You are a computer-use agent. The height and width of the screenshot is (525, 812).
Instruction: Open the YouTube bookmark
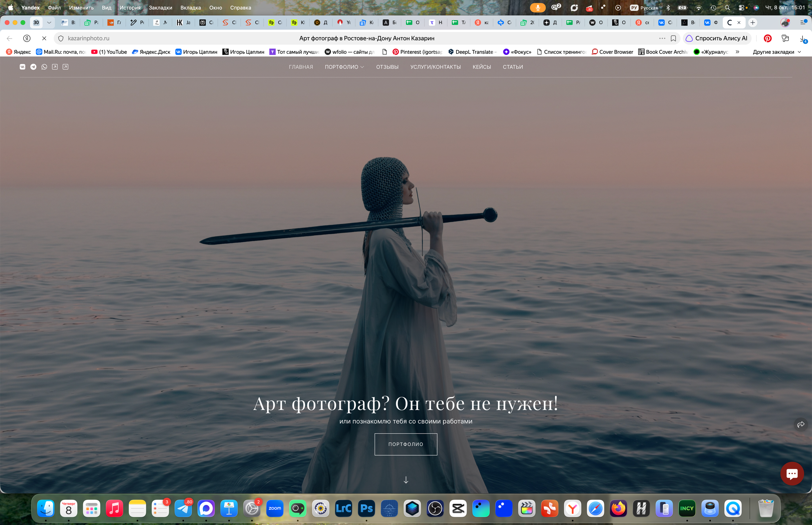pos(109,52)
